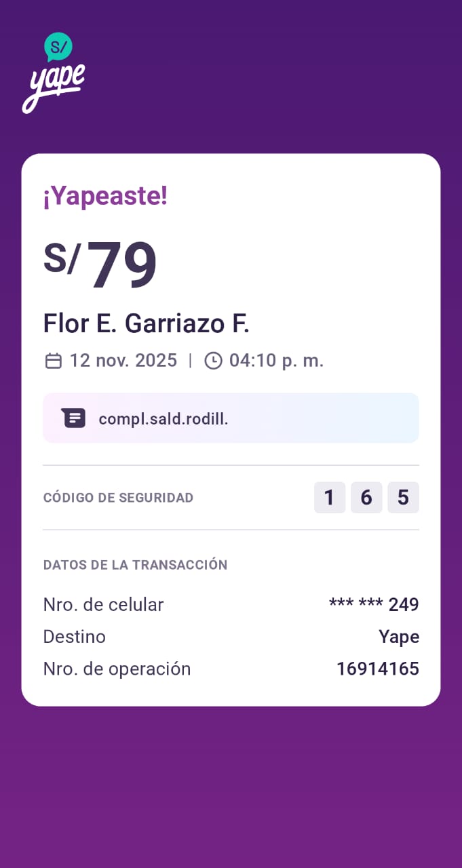Screen dimensions: 462x868
Task: Click the CÓDIGO DE SEGURIDAD label
Action: point(118,498)
